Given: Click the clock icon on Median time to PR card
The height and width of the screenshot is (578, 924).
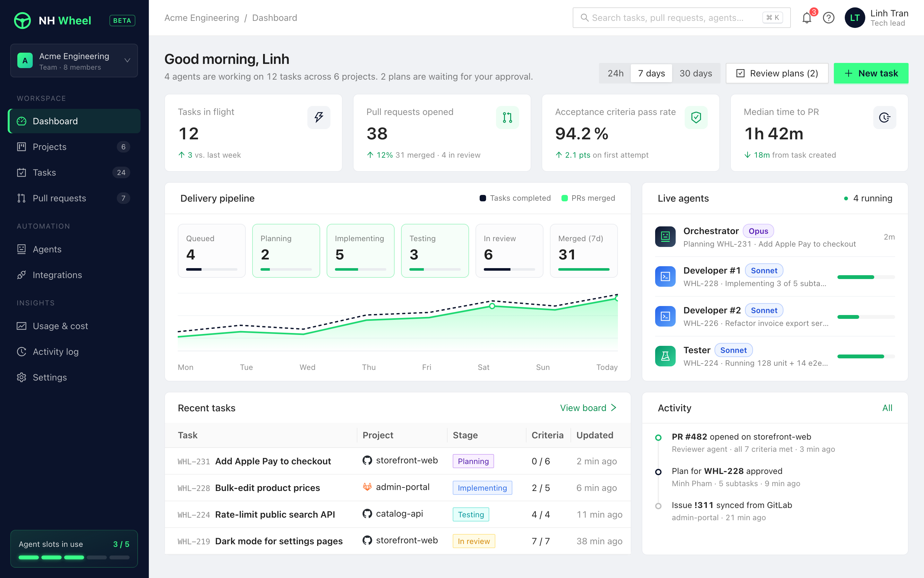Looking at the screenshot, I should 885,117.
